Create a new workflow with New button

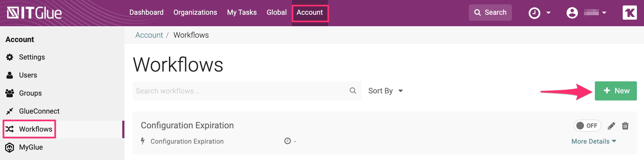(616, 91)
